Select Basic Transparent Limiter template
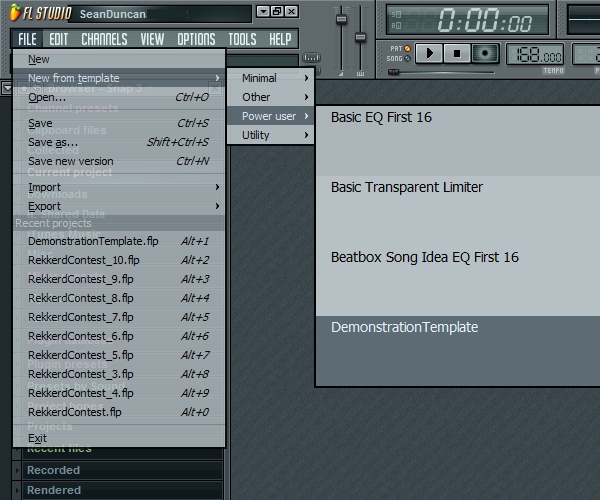This screenshot has width=600, height=500. [x=458, y=211]
